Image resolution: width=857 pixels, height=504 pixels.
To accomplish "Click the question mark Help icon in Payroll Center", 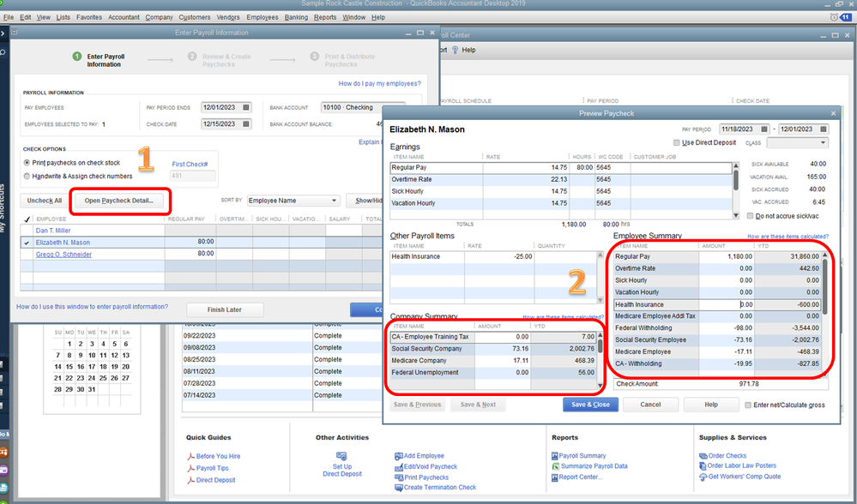I will click(x=455, y=50).
